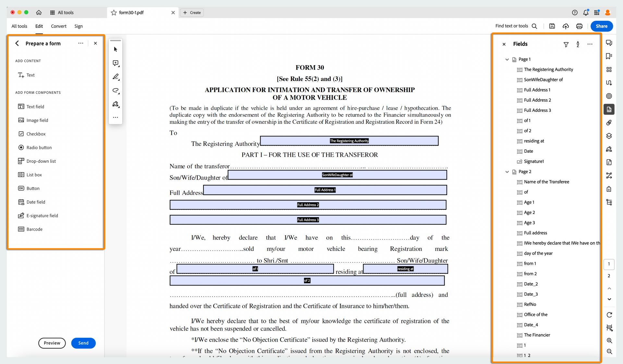Open the Convert menu tab
623x364 pixels.
[x=58, y=26]
